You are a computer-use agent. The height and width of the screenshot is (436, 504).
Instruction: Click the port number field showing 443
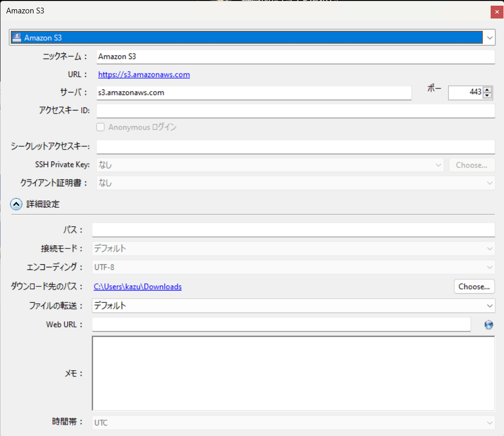[x=465, y=93]
